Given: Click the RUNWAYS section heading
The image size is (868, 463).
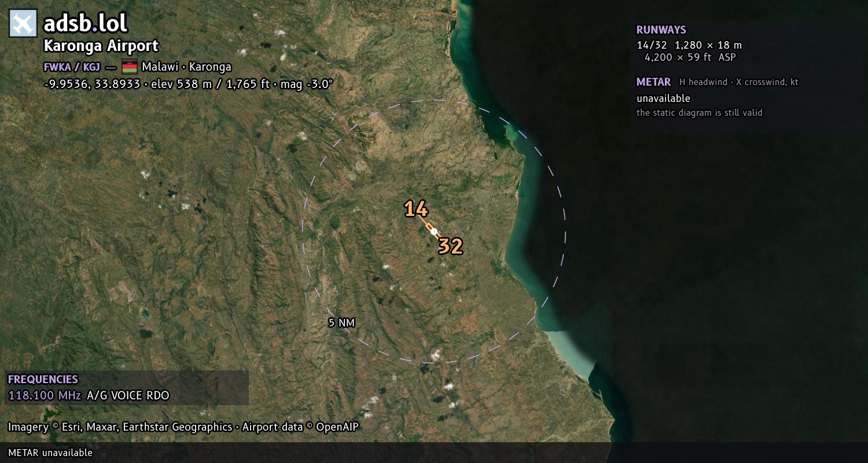Looking at the screenshot, I should [x=661, y=30].
